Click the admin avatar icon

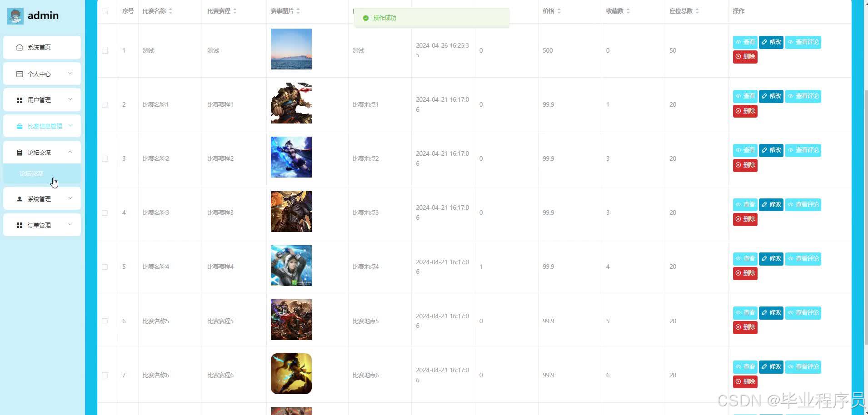15,16
